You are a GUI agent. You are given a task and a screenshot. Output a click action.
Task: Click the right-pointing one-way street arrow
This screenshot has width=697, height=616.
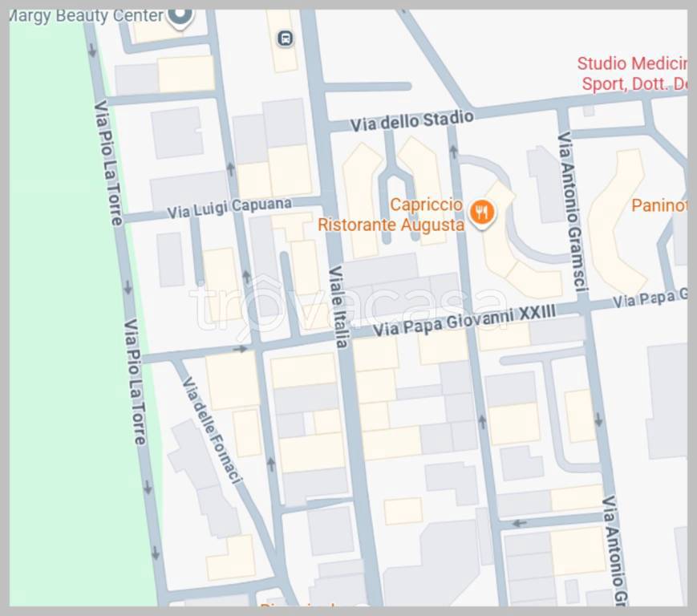[239, 349]
